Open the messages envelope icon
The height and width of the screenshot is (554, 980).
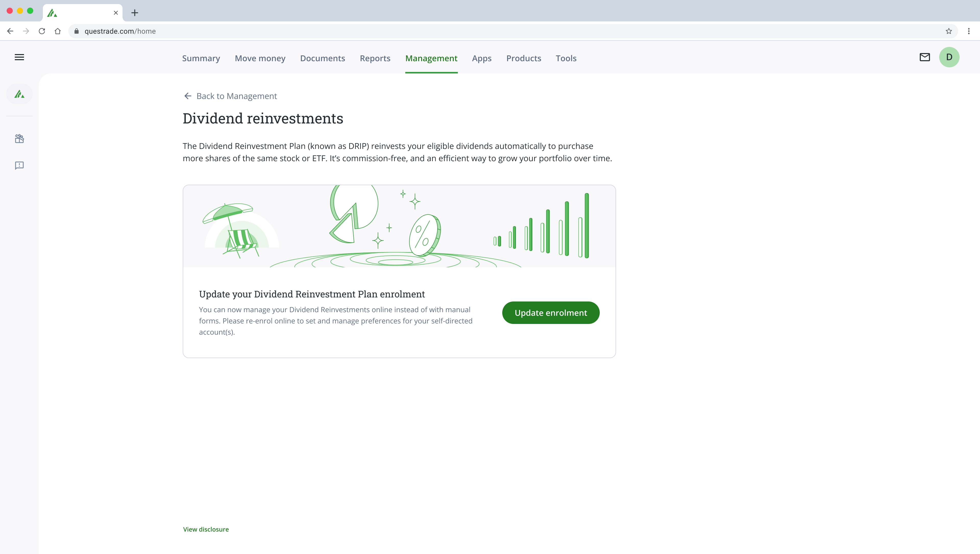[924, 57]
